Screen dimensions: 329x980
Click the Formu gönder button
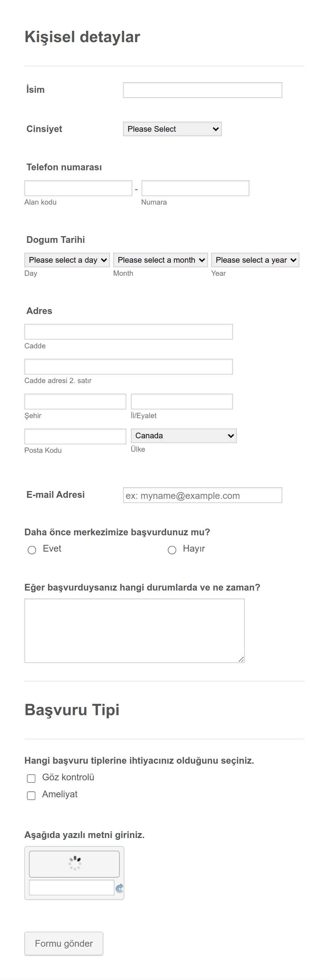click(64, 943)
